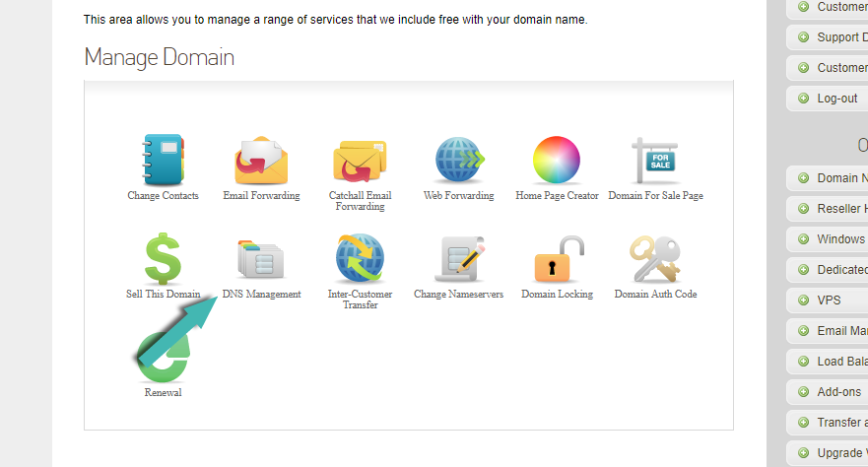
Task: Expand the Support sidebar item
Action: coord(827,37)
